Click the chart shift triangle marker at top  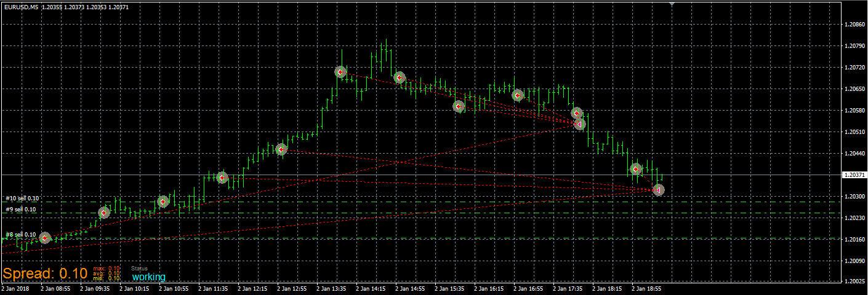[x=672, y=4]
